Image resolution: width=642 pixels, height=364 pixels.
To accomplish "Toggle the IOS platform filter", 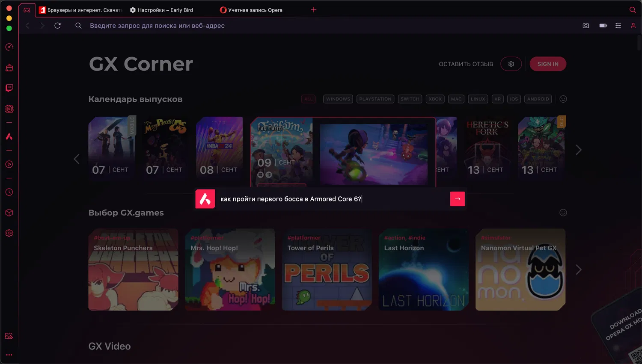I will [514, 99].
